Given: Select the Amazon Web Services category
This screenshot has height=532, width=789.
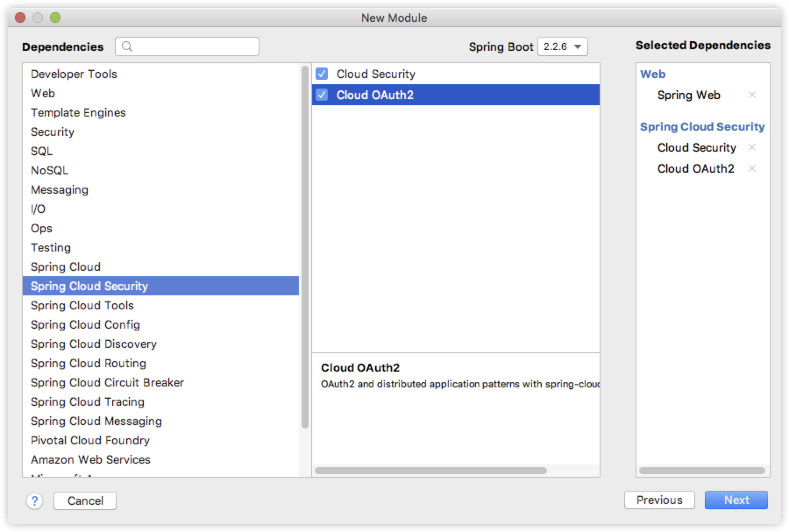Looking at the screenshot, I should coord(90,460).
